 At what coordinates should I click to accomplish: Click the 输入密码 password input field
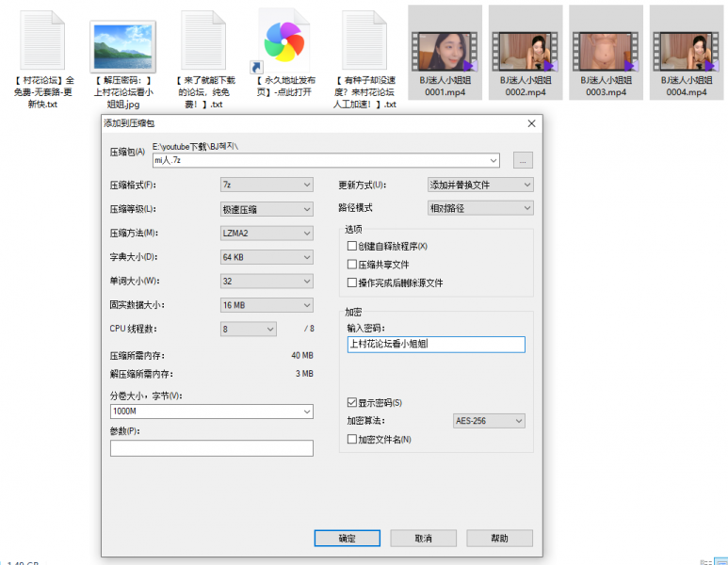pyautogui.click(x=434, y=345)
